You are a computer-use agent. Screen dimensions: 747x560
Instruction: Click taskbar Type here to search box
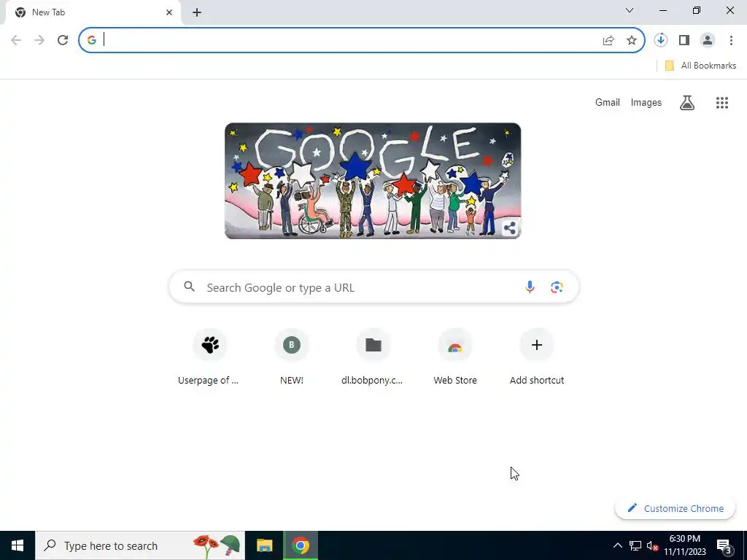click(x=140, y=545)
